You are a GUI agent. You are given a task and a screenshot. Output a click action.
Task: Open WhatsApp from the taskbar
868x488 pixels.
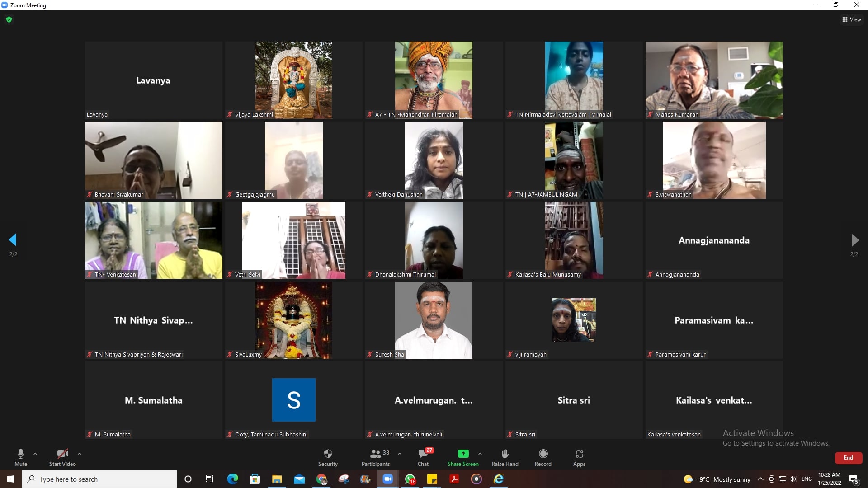pyautogui.click(x=410, y=479)
